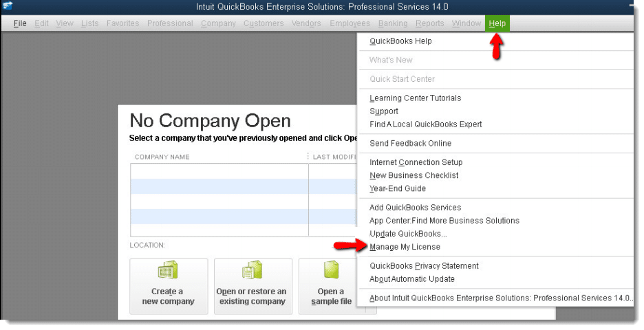The width and height of the screenshot is (644, 330).
Task: Open the Lists menu
Action: pos(89,23)
